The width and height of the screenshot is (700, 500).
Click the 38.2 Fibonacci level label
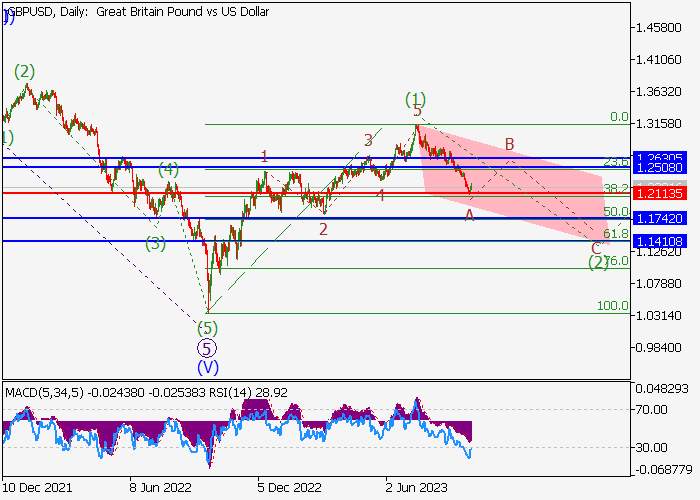(x=616, y=188)
